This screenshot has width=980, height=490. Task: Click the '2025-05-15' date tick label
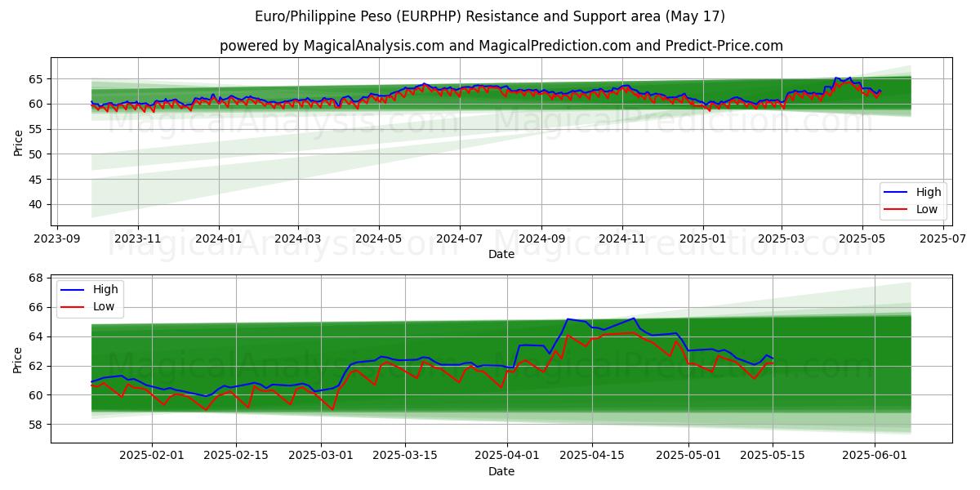coord(772,455)
